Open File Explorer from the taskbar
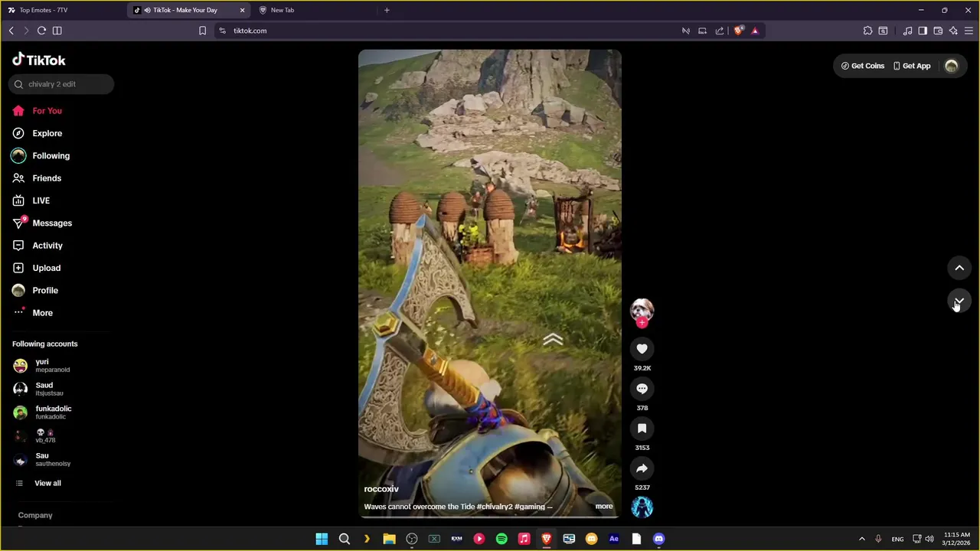This screenshot has width=980, height=551. pos(389,539)
